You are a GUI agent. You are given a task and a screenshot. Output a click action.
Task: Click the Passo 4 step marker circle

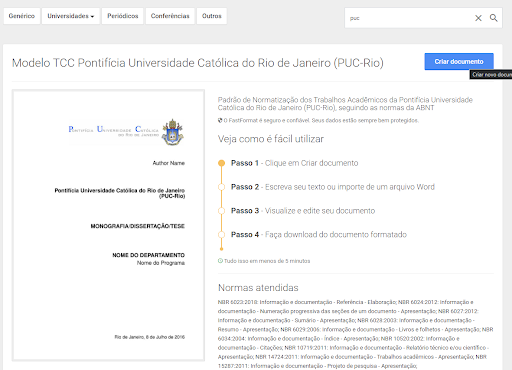point(221,235)
